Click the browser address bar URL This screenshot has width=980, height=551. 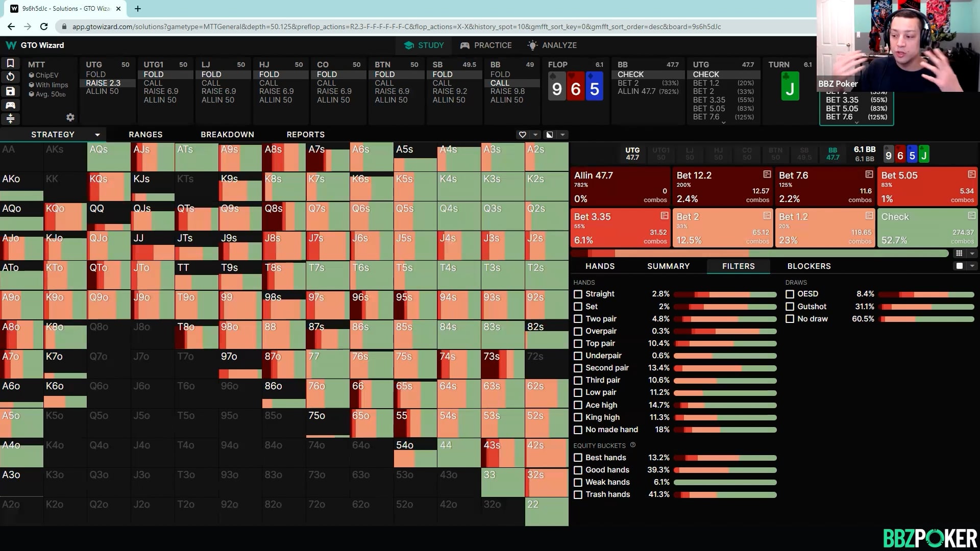(396, 27)
